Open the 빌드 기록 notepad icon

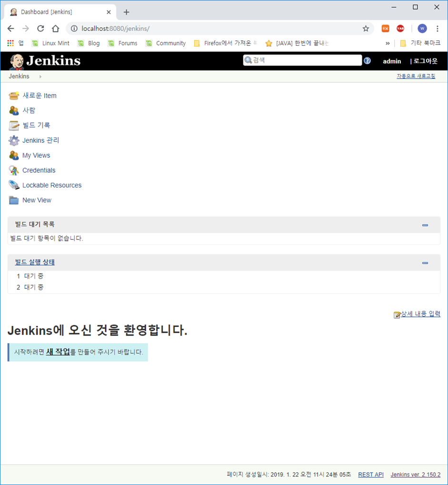pyautogui.click(x=14, y=125)
